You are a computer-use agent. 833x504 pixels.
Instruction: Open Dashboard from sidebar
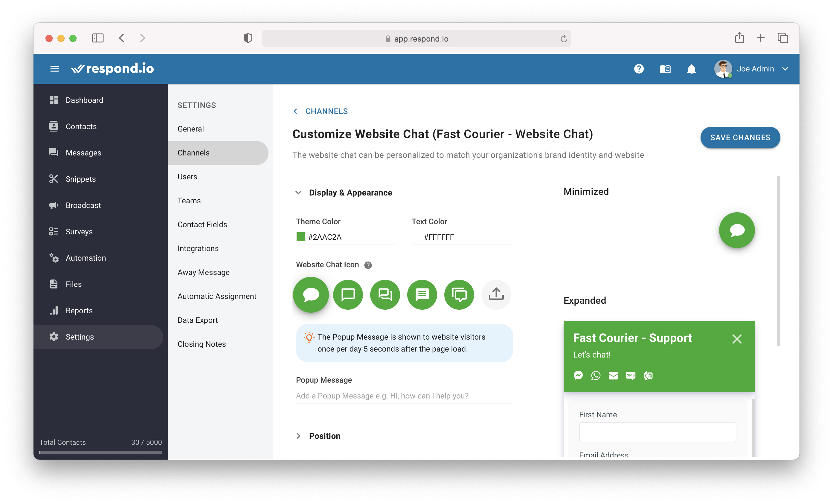(85, 100)
